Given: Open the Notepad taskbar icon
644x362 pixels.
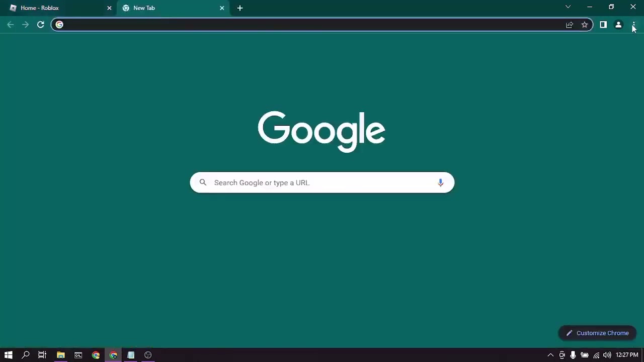Looking at the screenshot, I should tap(131, 355).
